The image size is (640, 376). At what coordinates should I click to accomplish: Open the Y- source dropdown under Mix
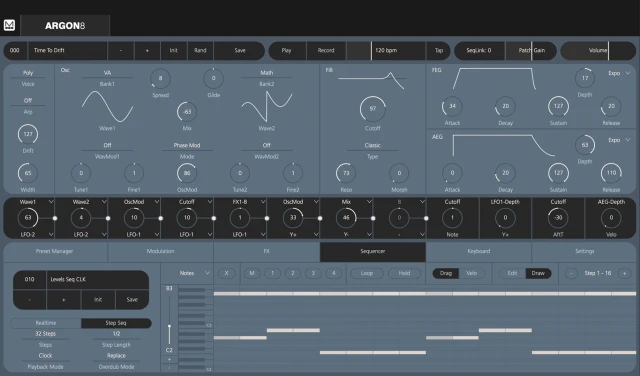click(369, 234)
